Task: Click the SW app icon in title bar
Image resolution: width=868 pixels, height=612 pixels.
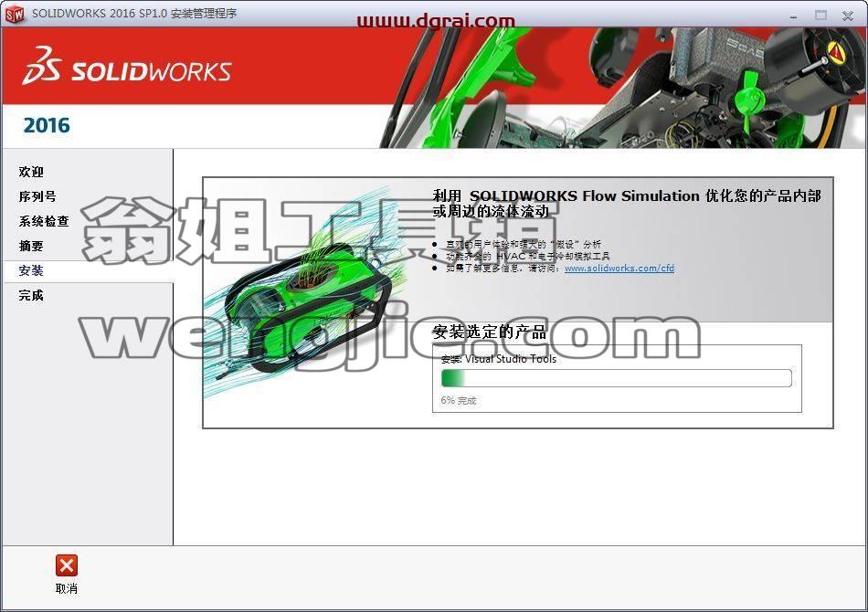Action: pos(15,14)
